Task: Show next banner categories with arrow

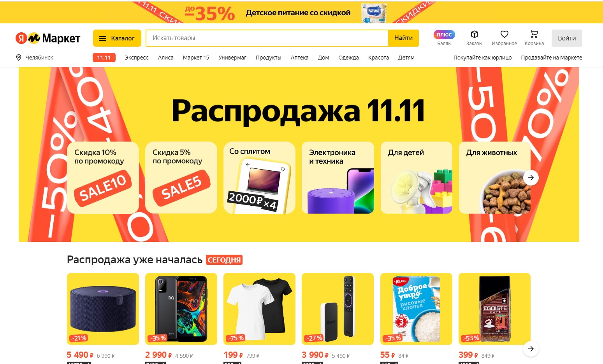Action: (531, 178)
